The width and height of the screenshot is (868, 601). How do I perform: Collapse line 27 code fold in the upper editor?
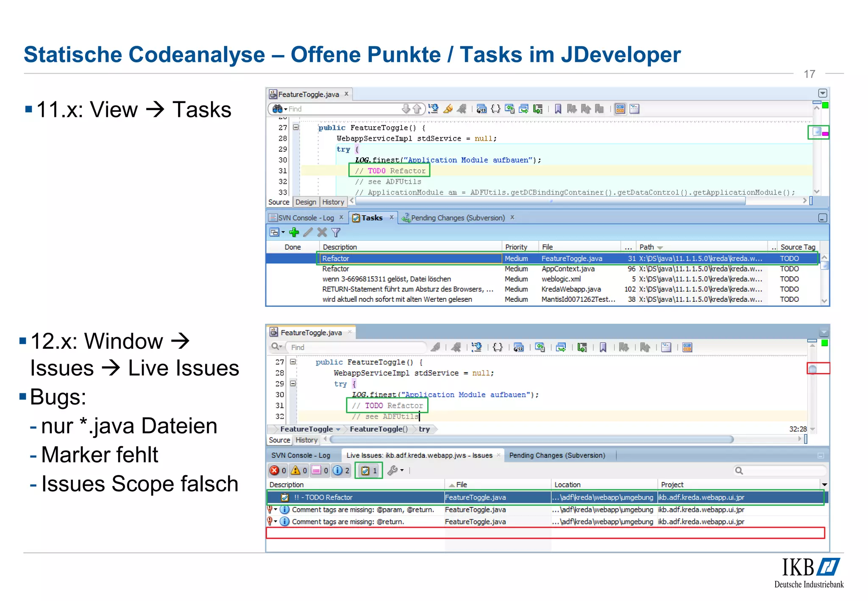(296, 127)
